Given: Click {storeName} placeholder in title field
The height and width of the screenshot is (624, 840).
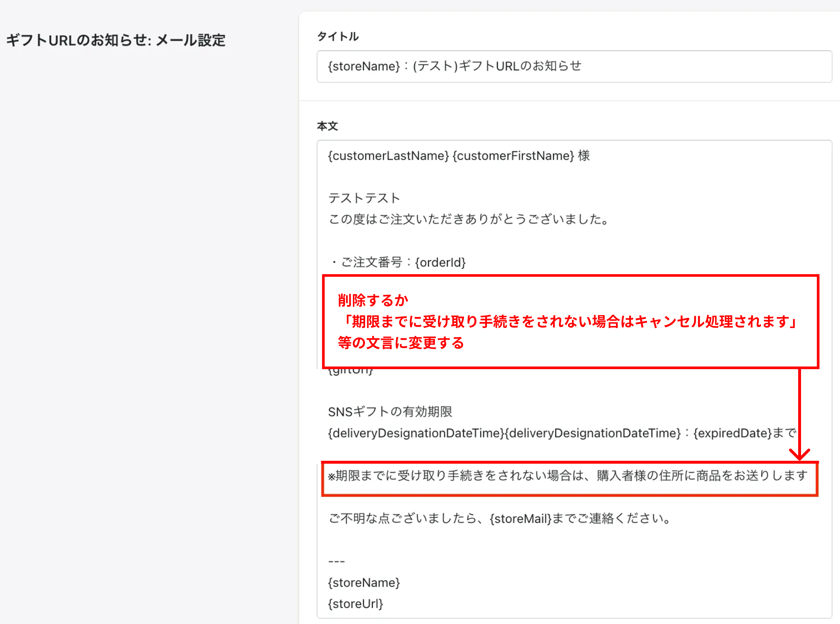Looking at the screenshot, I should pos(364,66).
